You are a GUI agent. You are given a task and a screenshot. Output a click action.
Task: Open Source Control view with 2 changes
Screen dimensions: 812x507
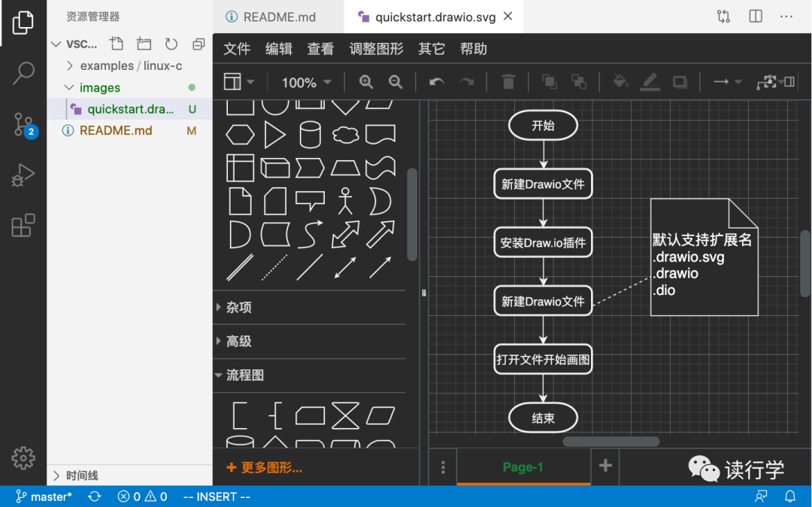24,124
